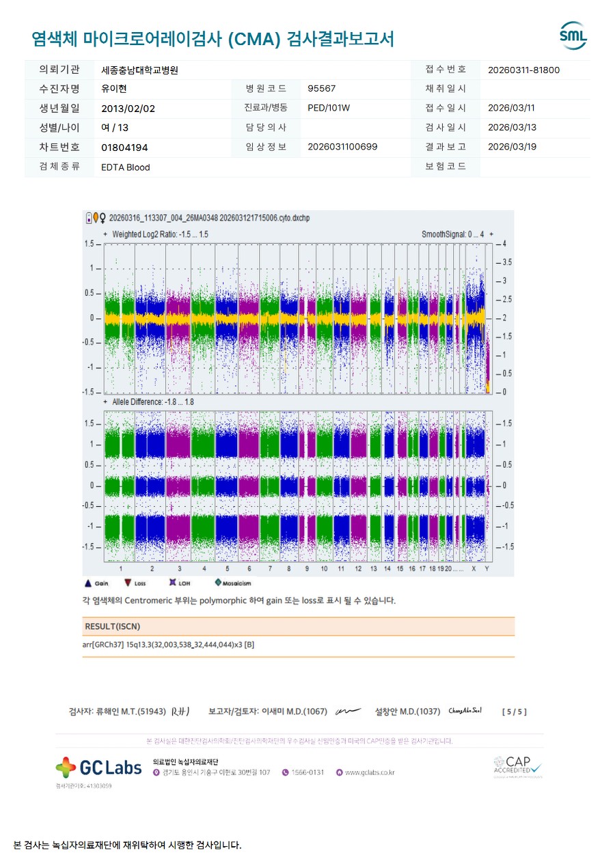Click the hospital code 95567
Screen dimensions: 615x868
pyautogui.click(x=322, y=89)
